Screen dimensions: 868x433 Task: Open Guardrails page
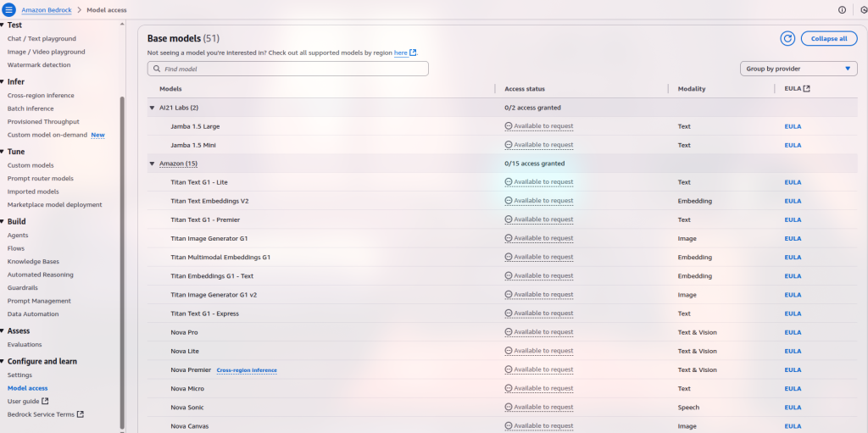23,288
